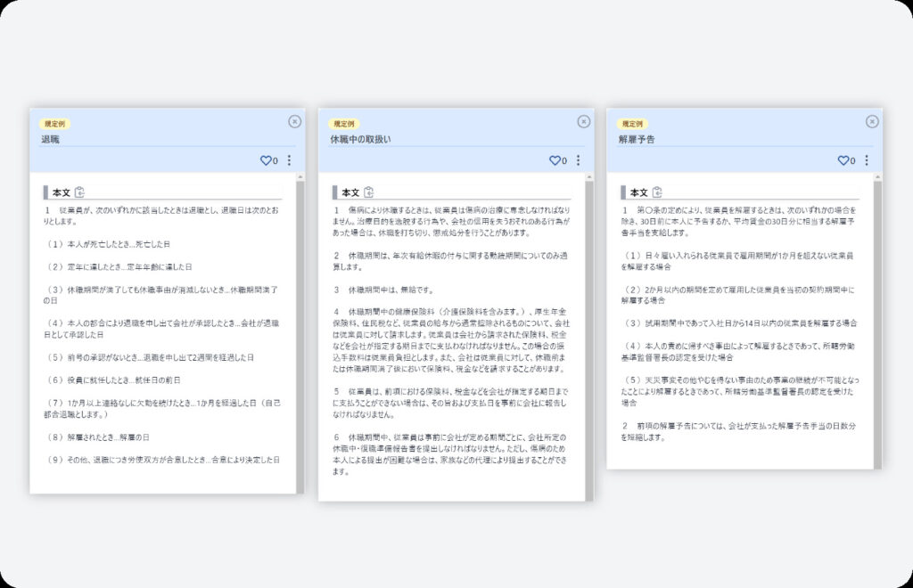Like the 退職 card with heart icon

(264, 161)
